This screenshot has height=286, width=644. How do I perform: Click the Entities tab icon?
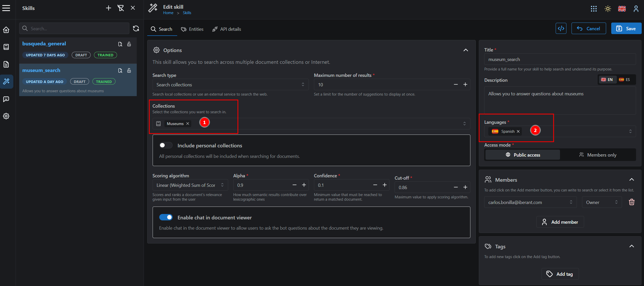(184, 29)
